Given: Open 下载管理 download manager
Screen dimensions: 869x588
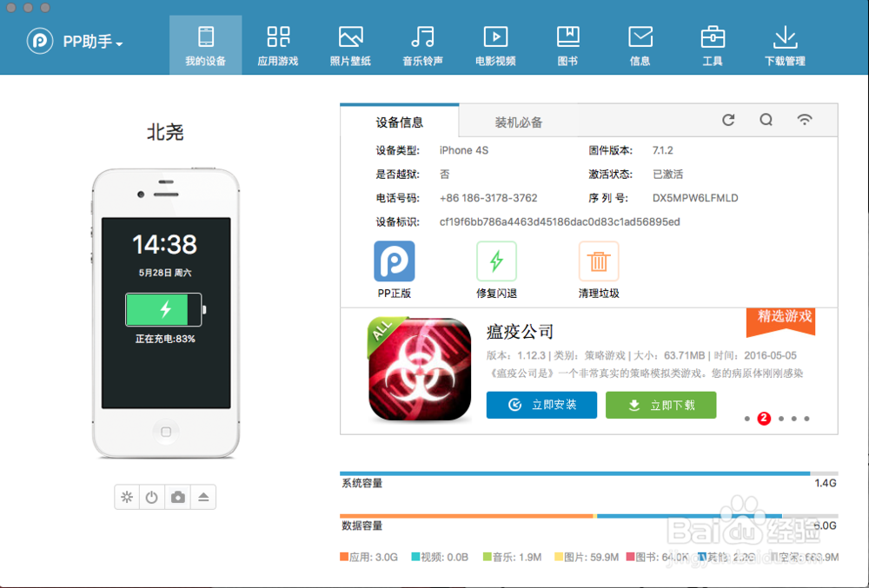Looking at the screenshot, I should click(785, 45).
